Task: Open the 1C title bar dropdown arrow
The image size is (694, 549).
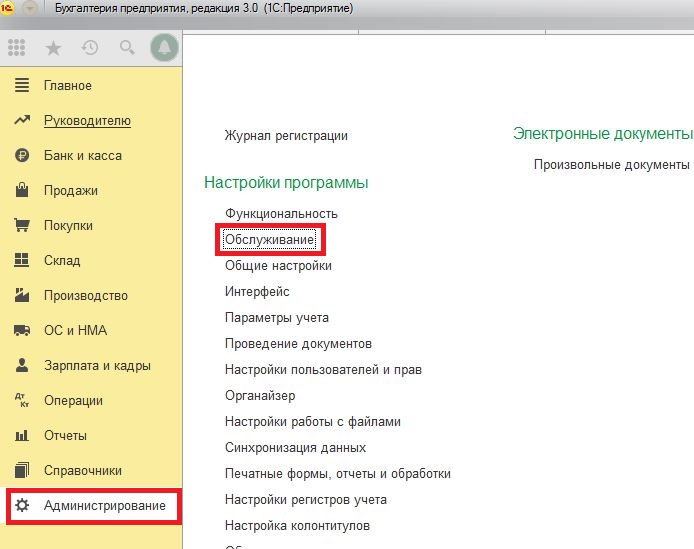Action: tap(30, 8)
